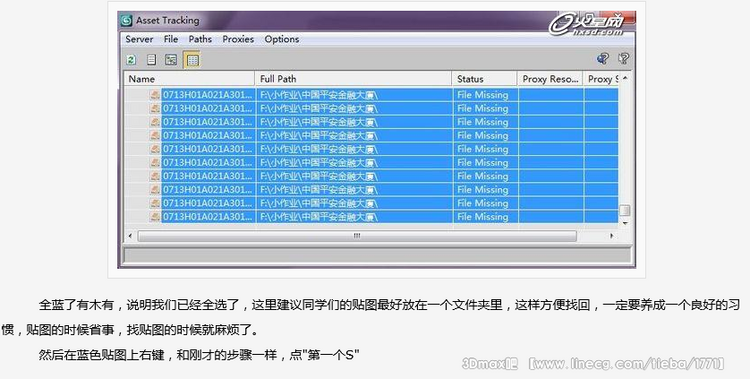Image resolution: width=750 pixels, height=379 pixels.
Task: Select the highlighted Table View icon
Action: [x=192, y=60]
